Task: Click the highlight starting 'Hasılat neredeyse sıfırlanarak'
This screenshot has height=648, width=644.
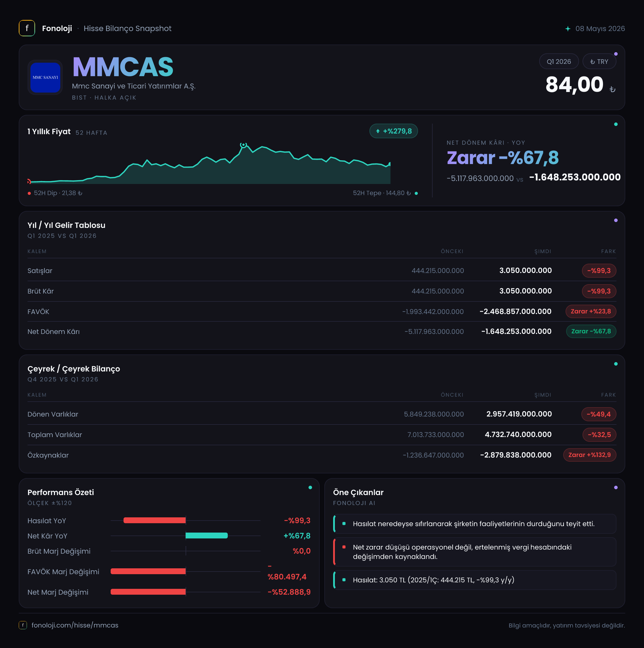Action: [475, 523]
